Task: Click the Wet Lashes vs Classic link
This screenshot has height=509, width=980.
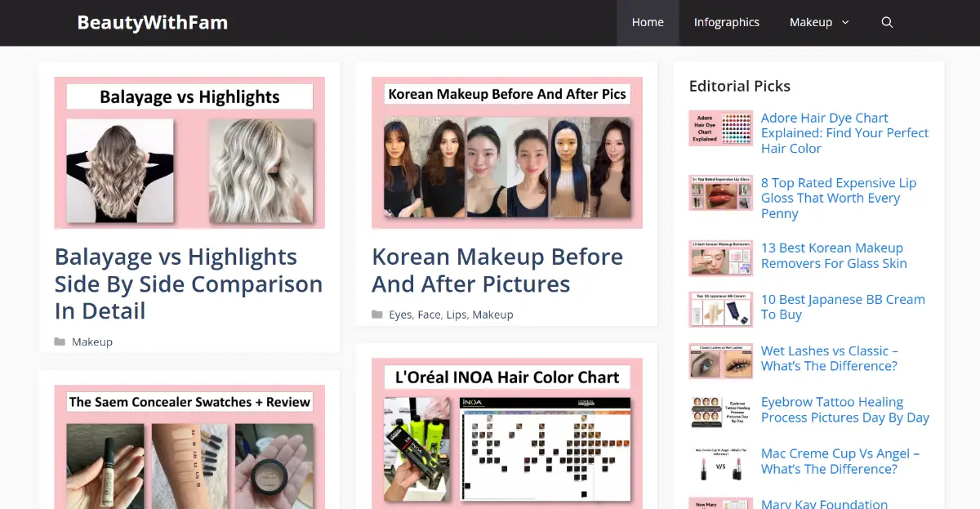Action: tap(829, 358)
